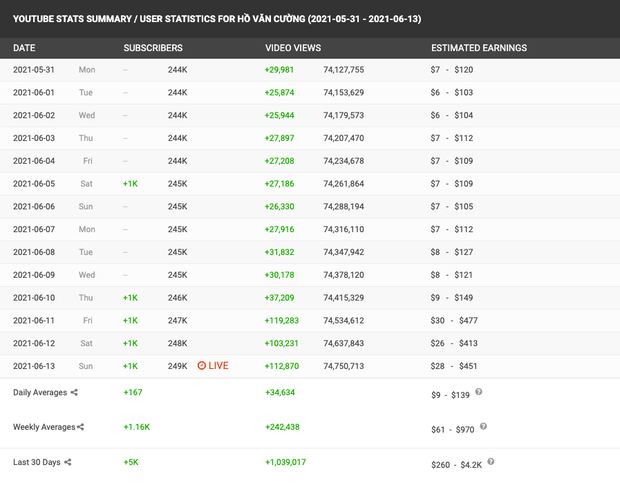Click the Last 30 Days label

[38, 462]
